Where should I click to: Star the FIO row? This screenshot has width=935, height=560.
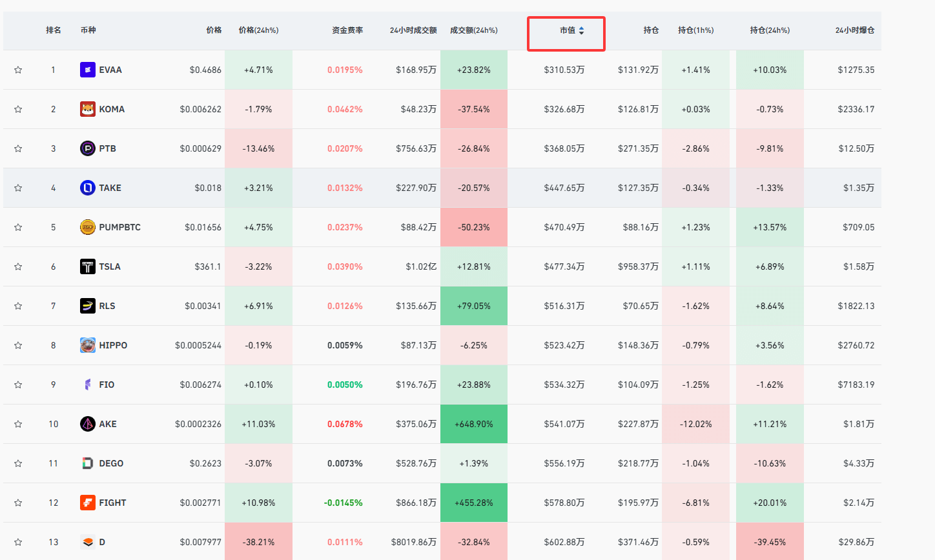(x=18, y=385)
